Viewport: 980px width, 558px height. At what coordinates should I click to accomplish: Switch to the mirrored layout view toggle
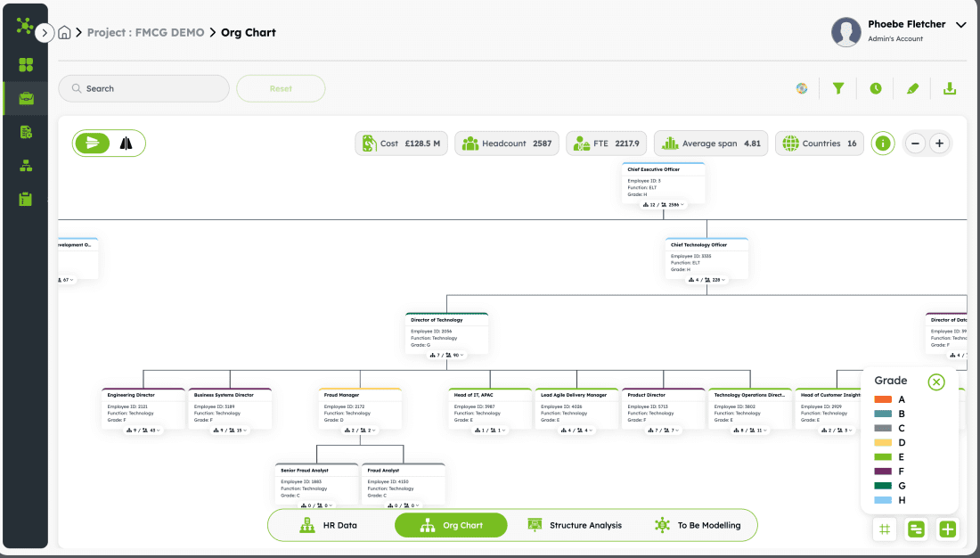tap(126, 143)
